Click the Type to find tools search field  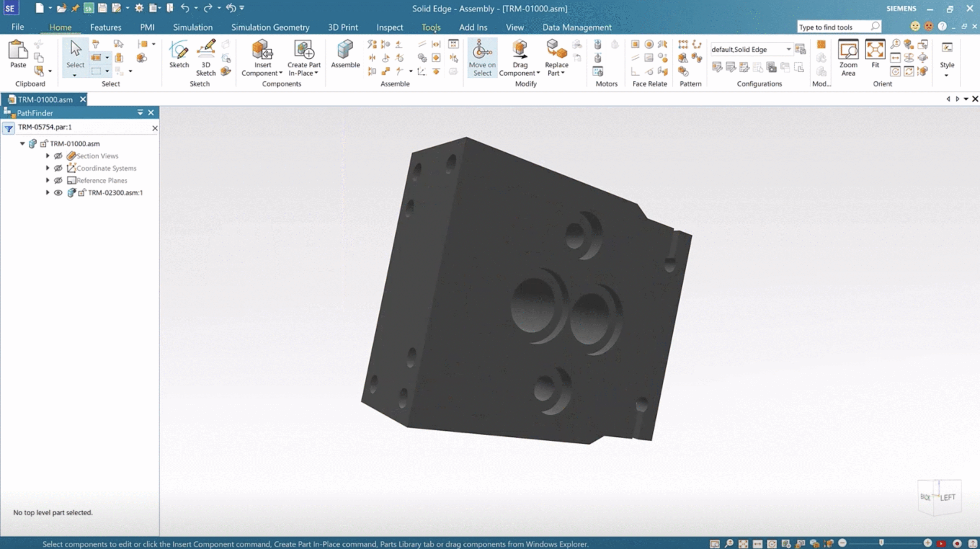[x=835, y=26]
